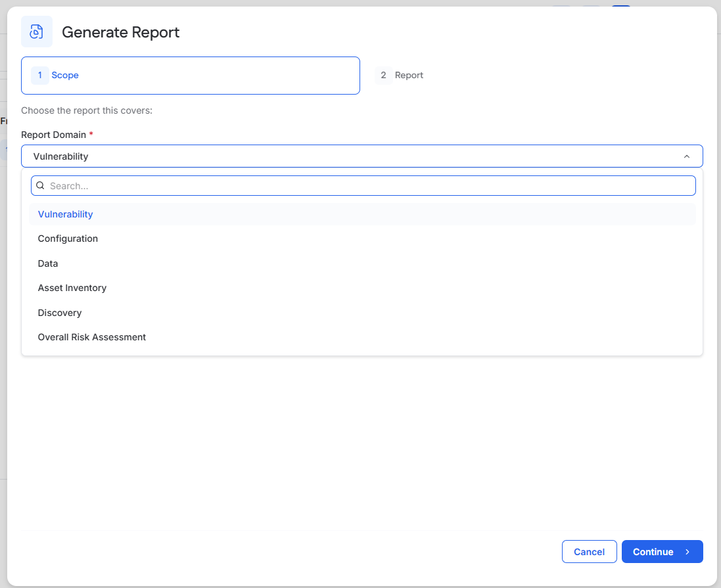Choose the highlighted Vulnerability option
The image size is (721, 588).
[x=362, y=214]
